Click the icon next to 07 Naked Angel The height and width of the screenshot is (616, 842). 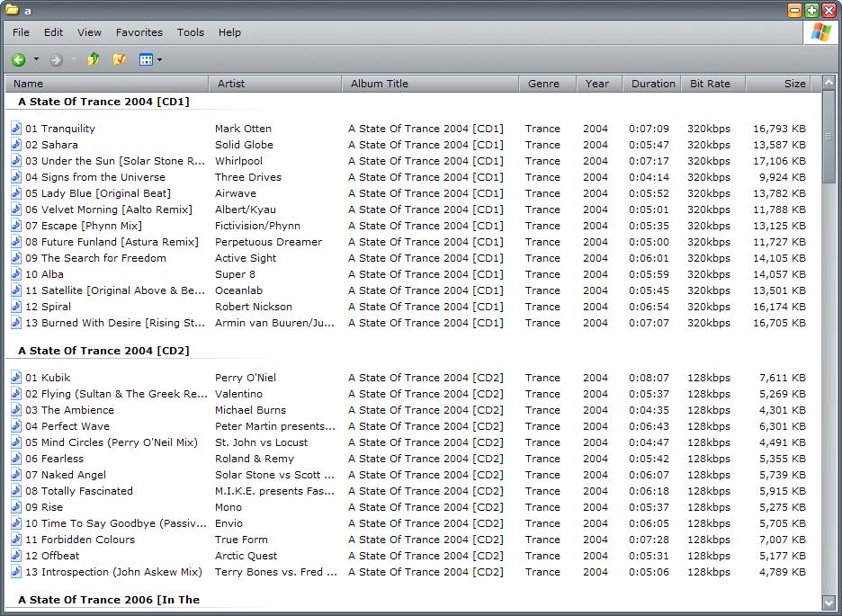16,474
